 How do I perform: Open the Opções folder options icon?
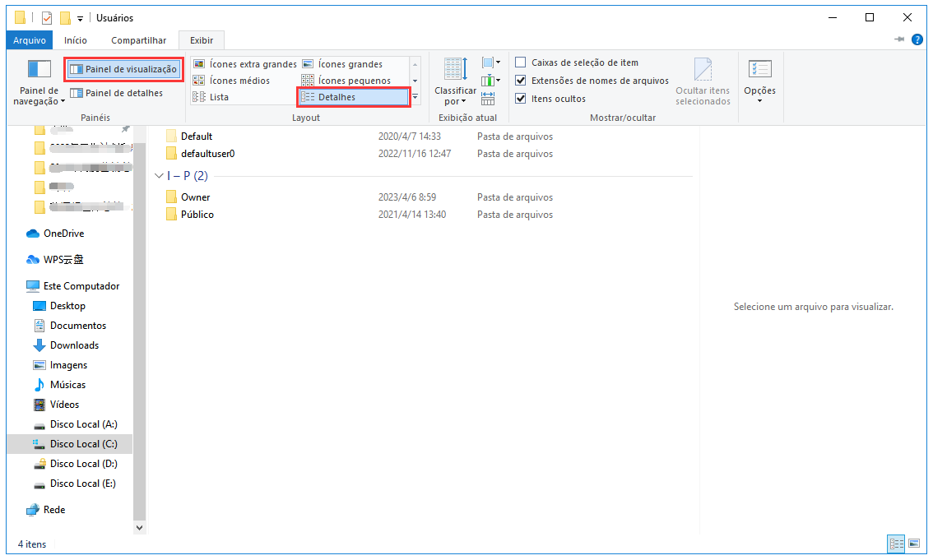(x=759, y=71)
